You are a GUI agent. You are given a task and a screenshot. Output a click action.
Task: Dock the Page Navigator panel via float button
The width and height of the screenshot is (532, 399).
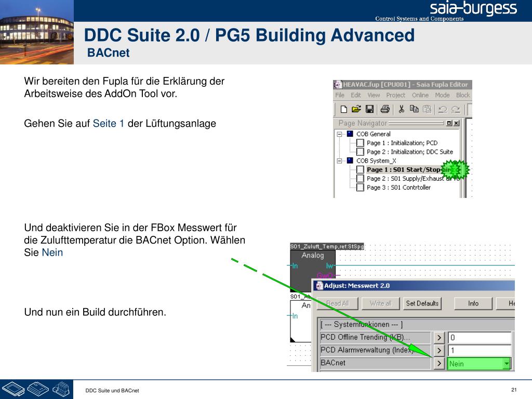point(449,123)
